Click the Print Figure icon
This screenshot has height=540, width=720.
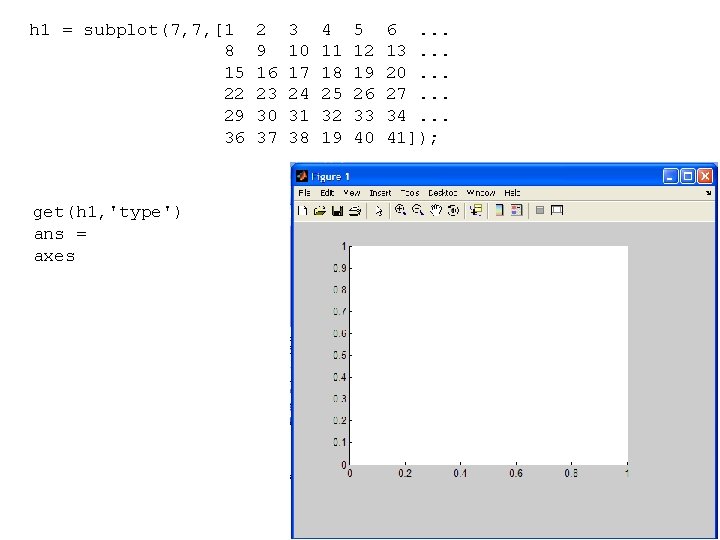[355, 211]
